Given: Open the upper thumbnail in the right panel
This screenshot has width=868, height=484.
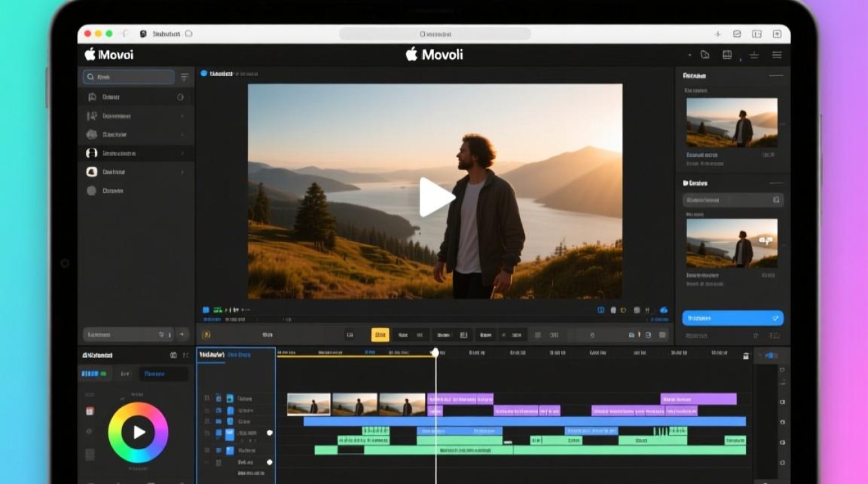Looking at the screenshot, I should [x=732, y=123].
